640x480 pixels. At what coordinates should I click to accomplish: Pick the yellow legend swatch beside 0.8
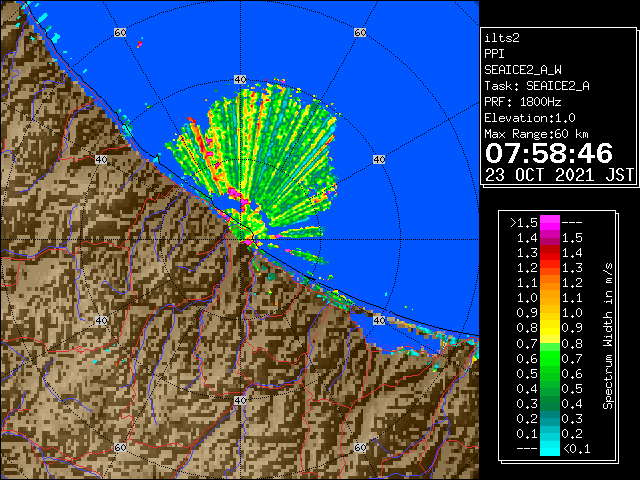tap(550, 328)
